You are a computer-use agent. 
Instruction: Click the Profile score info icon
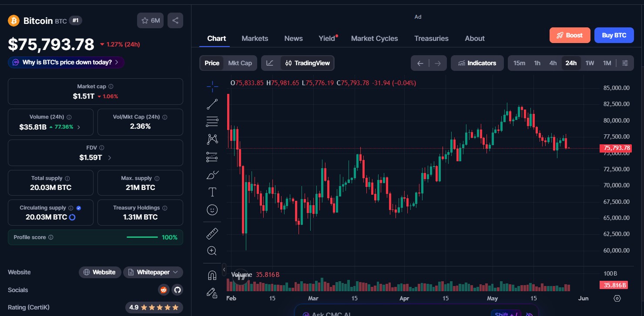coord(51,237)
